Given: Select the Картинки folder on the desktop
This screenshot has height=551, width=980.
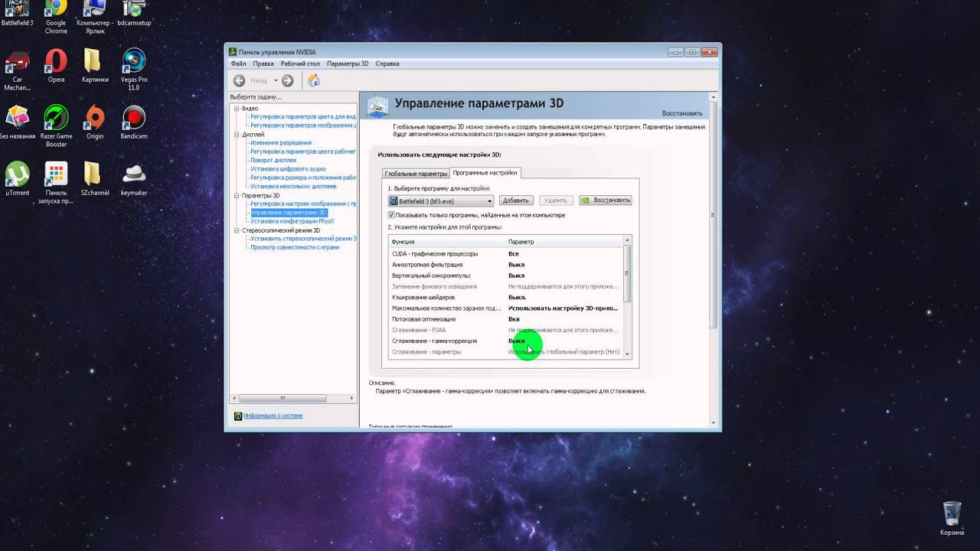Looking at the screenshot, I should pos(95,65).
